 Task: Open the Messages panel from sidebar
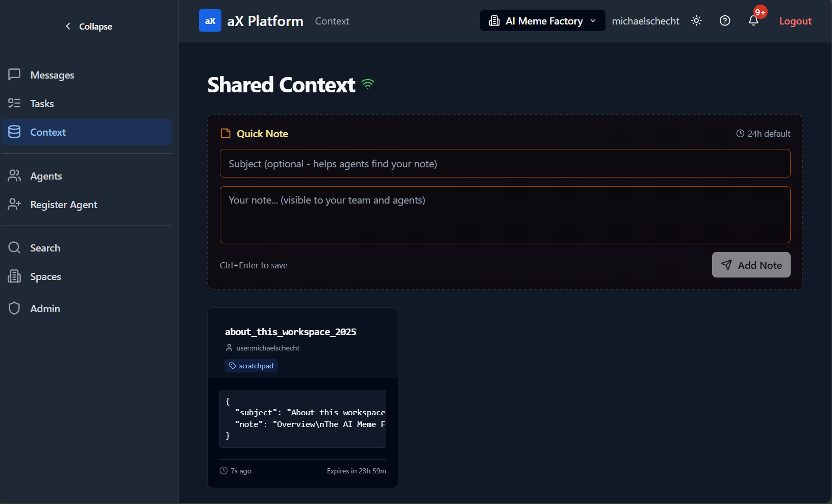52,74
